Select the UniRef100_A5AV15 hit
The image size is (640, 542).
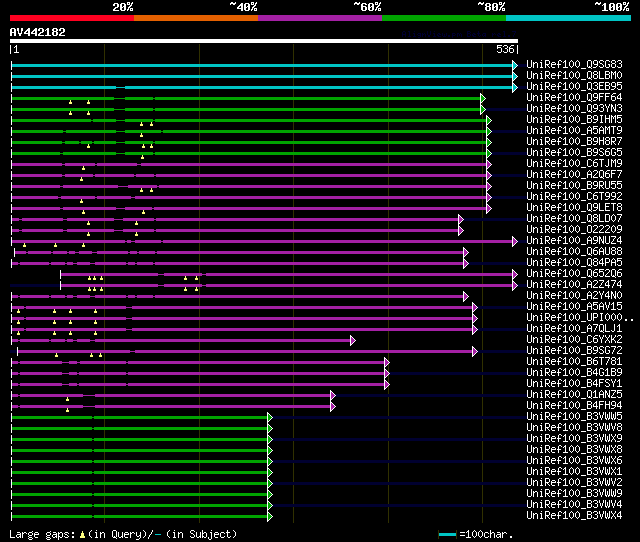[x=574, y=307]
